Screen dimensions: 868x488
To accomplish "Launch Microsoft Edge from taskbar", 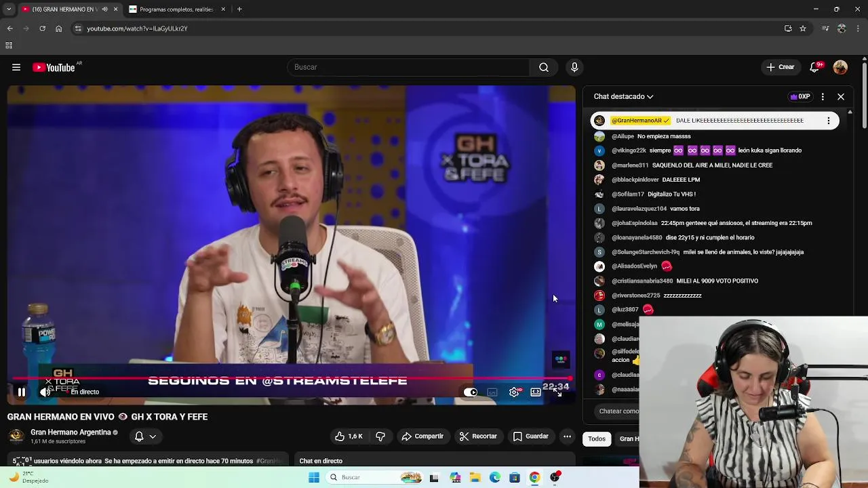I will pos(495,477).
